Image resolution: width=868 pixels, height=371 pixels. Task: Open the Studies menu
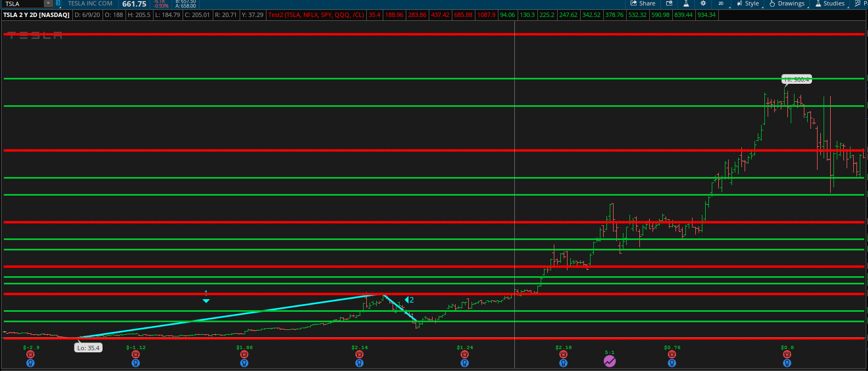(x=830, y=3)
